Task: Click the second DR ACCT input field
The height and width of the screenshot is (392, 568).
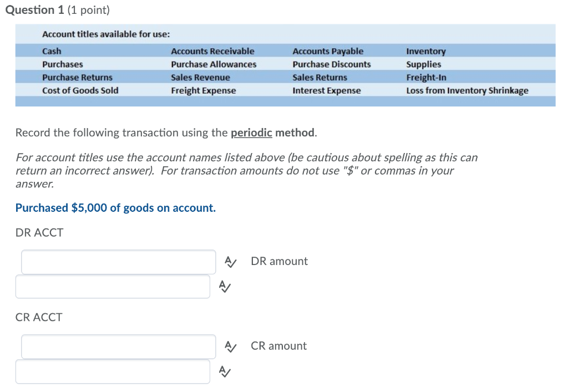Action: pos(113,286)
